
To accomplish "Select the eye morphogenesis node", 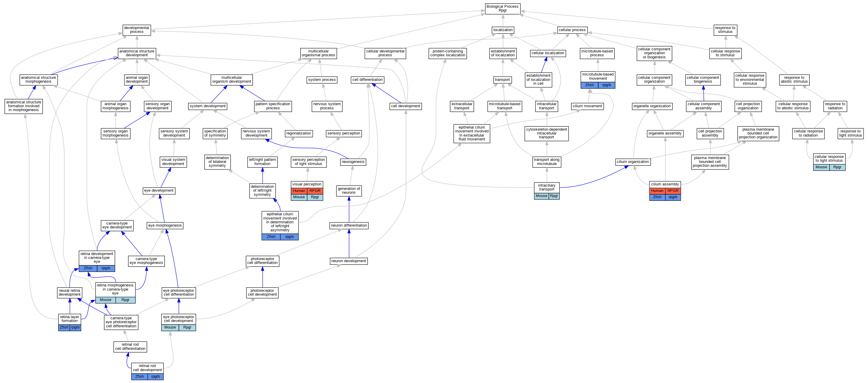I will [165, 225].
